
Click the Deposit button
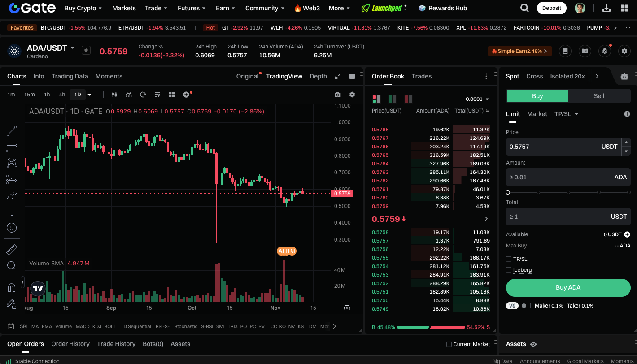click(551, 8)
